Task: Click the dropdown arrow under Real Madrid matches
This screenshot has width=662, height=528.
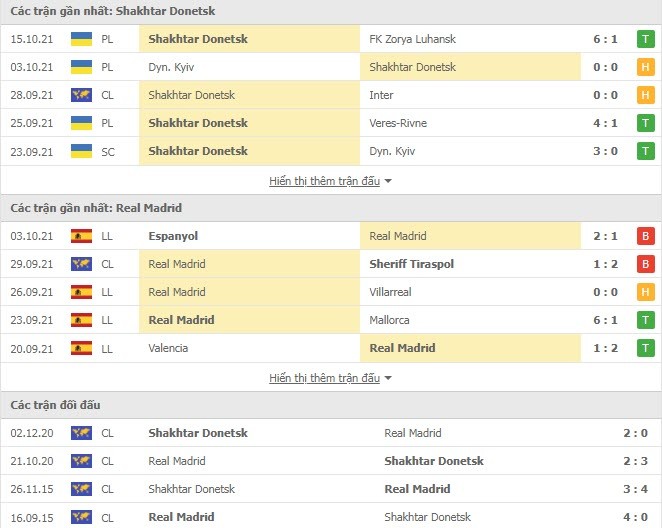Action: [388, 378]
